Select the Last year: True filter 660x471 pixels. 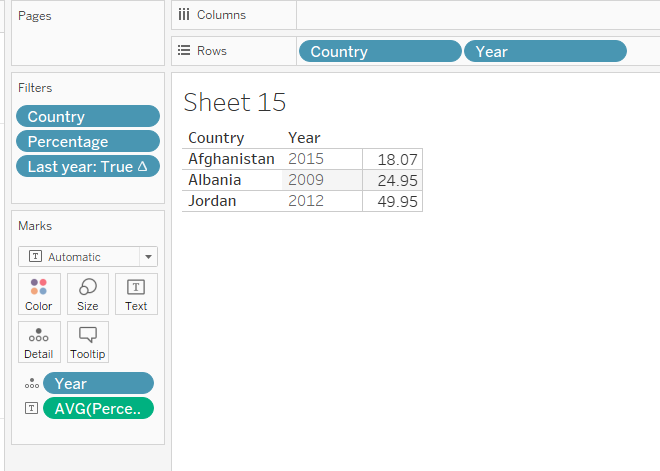click(88, 167)
